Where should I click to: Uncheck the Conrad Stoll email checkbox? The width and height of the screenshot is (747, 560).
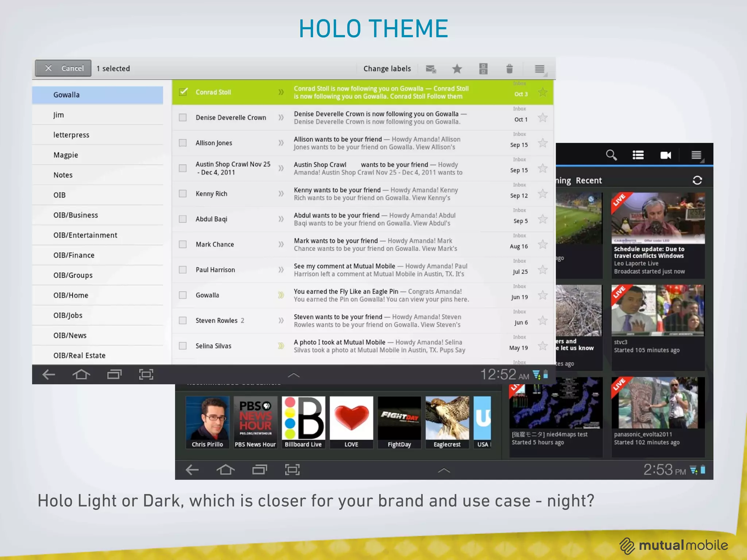pos(183,92)
